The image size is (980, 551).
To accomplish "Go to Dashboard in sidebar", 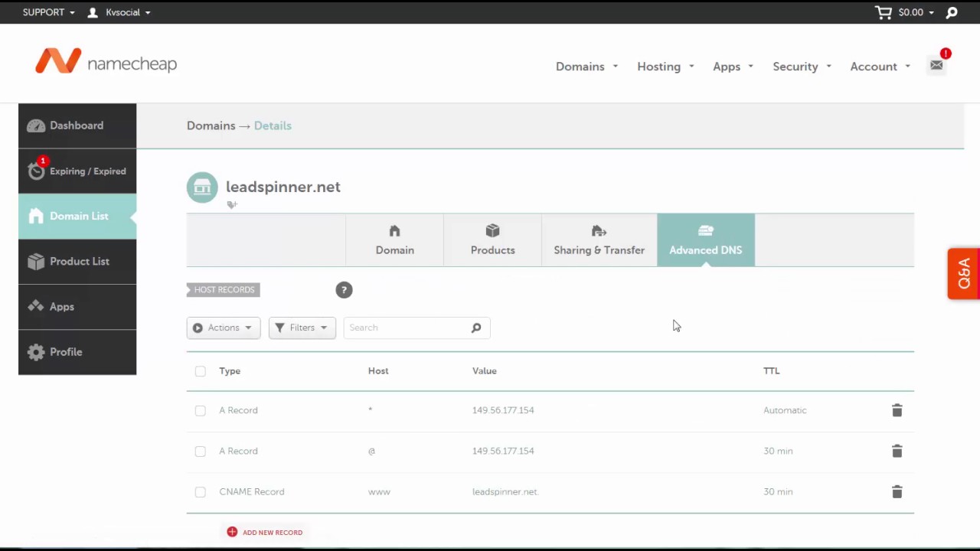I will coord(77,126).
